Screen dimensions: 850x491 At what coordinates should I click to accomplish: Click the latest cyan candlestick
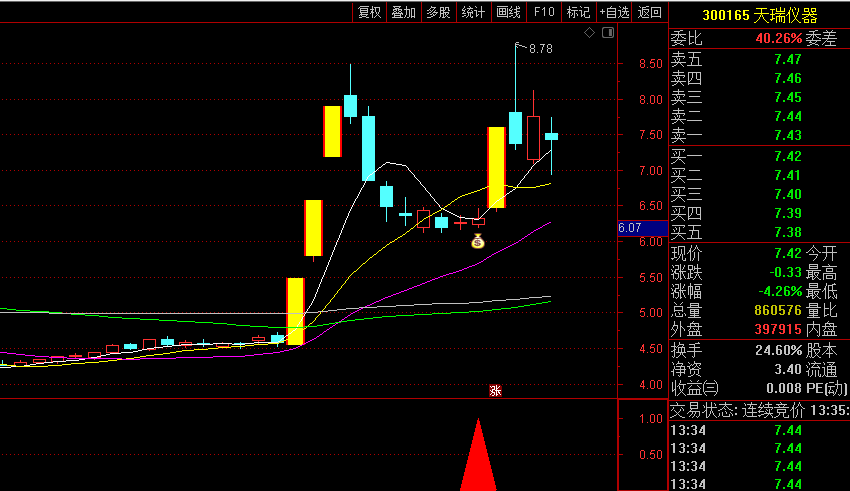pos(551,137)
